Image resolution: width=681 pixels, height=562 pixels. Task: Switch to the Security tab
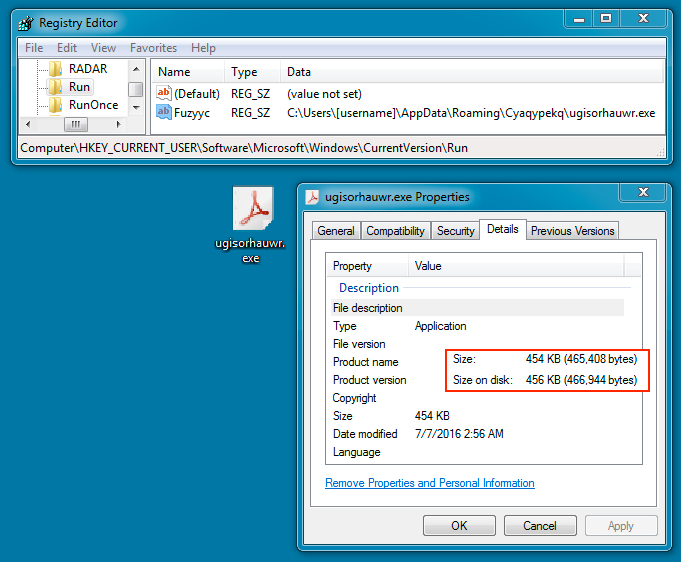pos(456,231)
